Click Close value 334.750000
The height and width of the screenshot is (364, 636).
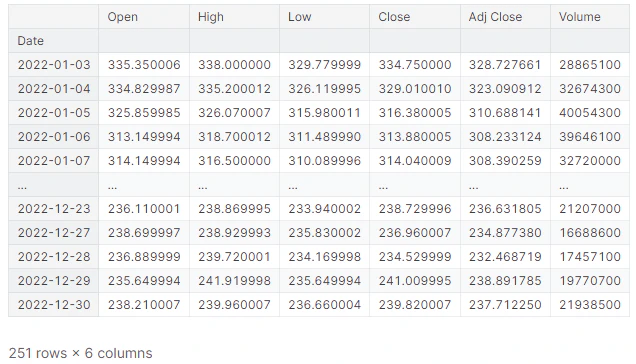click(x=415, y=65)
